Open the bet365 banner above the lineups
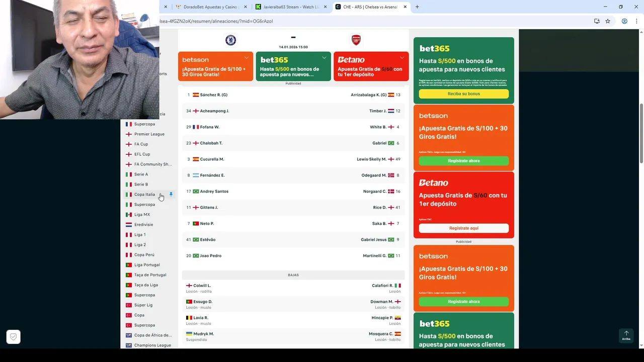Image resolution: width=644 pixels, height=362 pixels. (293, 66)
